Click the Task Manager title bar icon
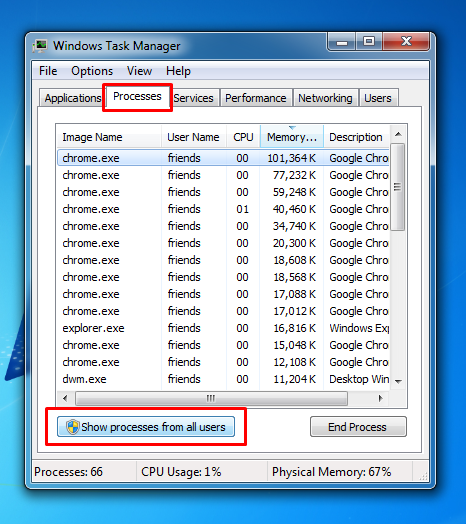 click(40, 46)
